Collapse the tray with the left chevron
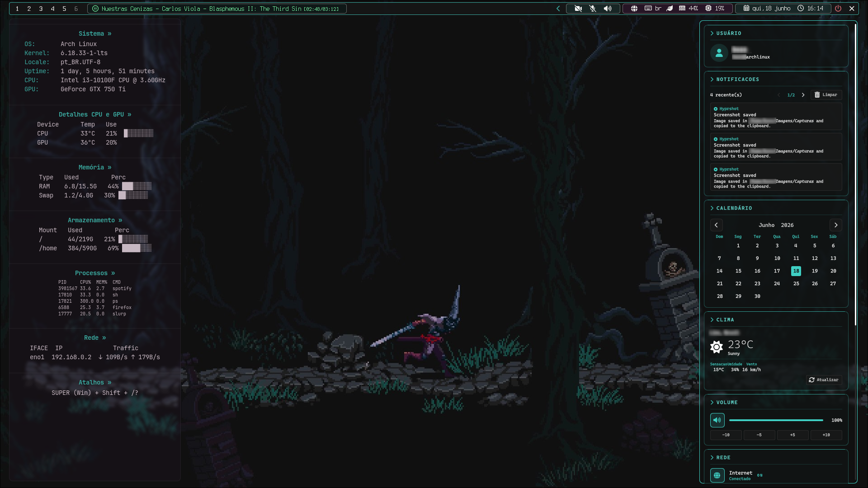The width and height of the screenshot is (868, 488). 558,9
